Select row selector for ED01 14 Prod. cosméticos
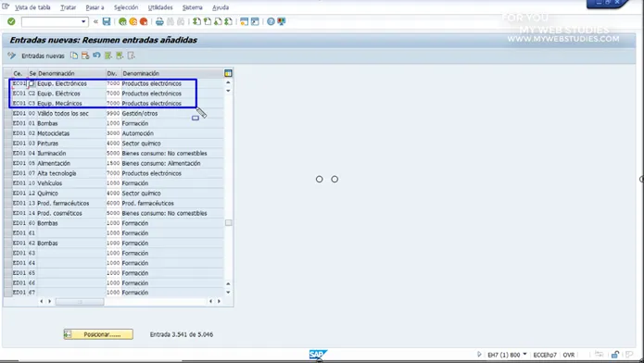 click(7, 213)
